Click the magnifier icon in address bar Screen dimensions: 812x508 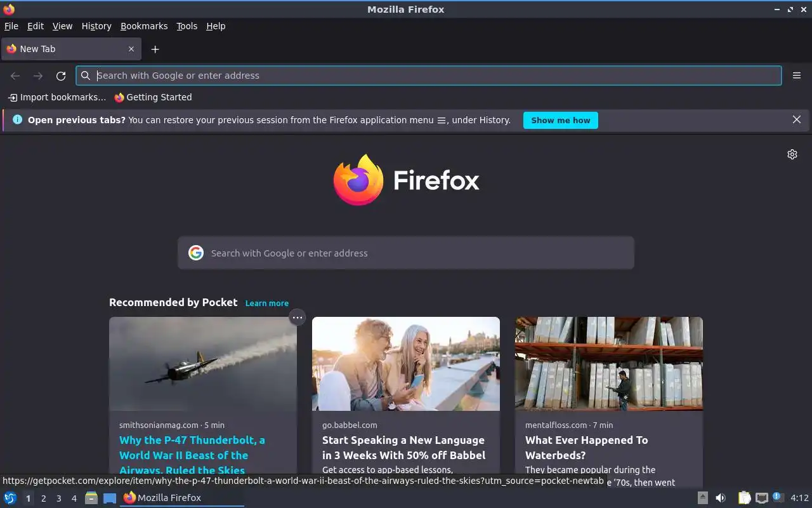86,76
